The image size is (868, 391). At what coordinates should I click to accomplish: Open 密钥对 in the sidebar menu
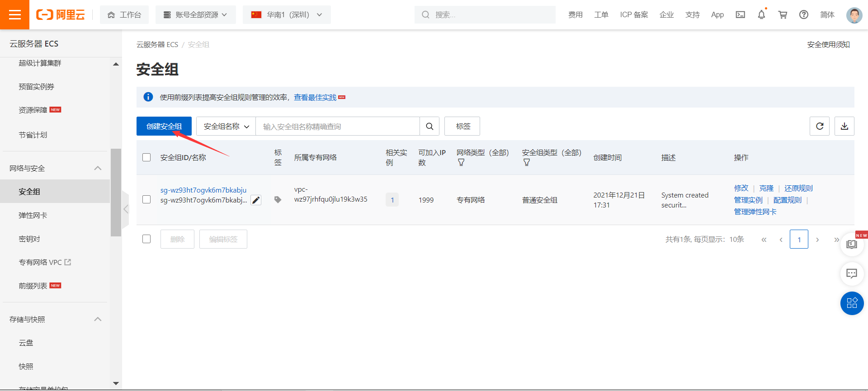(29, 239)
